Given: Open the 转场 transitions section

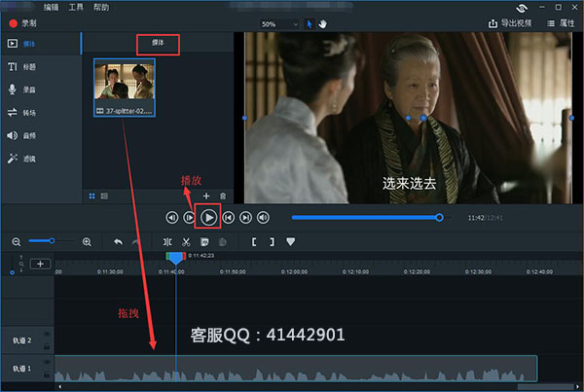Looking at the screenshot, I should (21, 113).
